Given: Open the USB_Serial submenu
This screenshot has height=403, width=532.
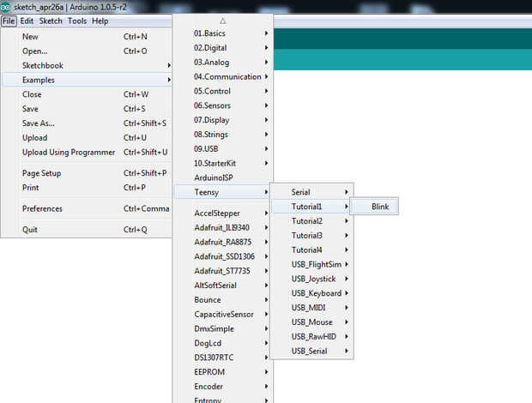Looking at the screenshot, I should (x=311, y=352).
